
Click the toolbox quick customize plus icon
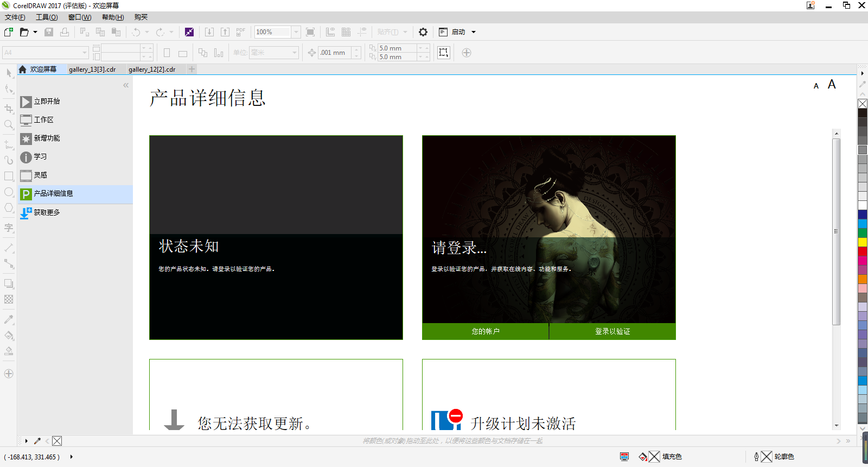(x=9, y=374)
